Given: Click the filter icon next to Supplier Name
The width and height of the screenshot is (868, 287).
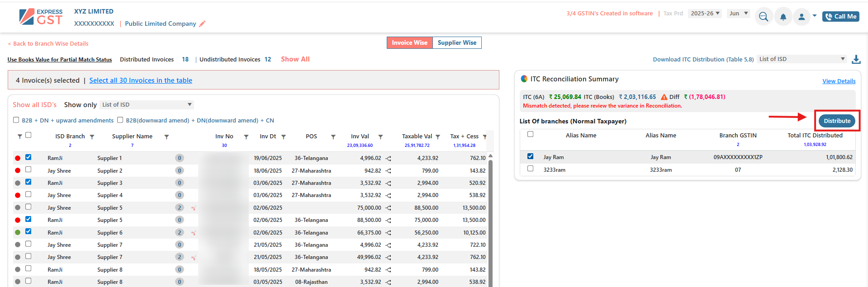Looking at the screenshot, I should tap(166, 136).
